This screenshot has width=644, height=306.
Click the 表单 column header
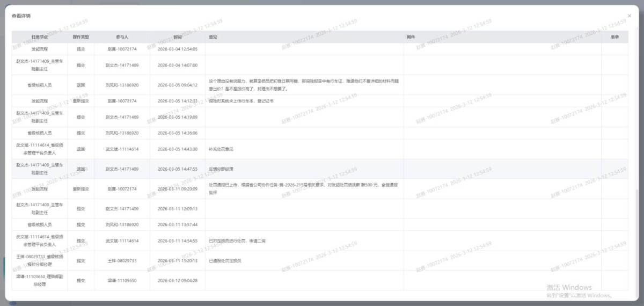coord(614,37)
